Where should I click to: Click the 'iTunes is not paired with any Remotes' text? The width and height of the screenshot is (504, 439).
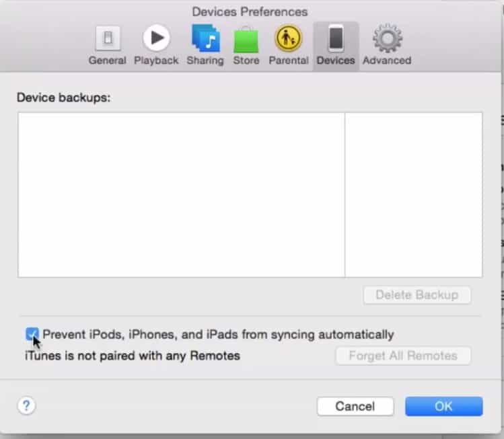tap(133, 356)
